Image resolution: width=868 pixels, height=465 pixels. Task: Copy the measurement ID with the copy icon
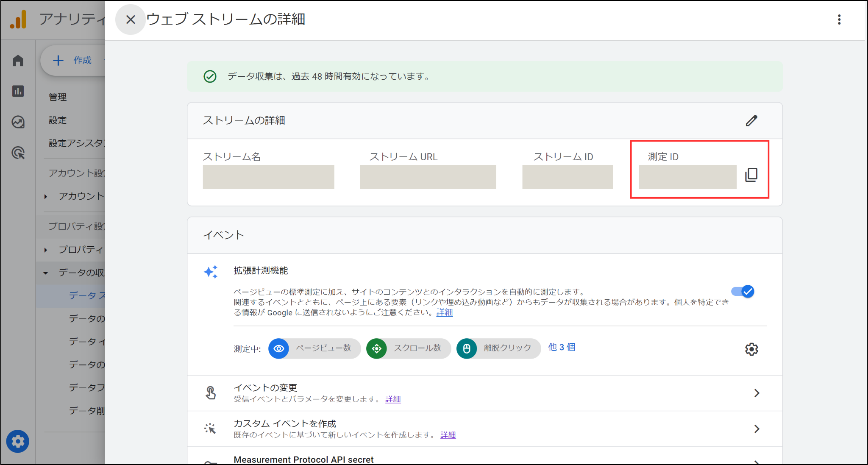751,175
